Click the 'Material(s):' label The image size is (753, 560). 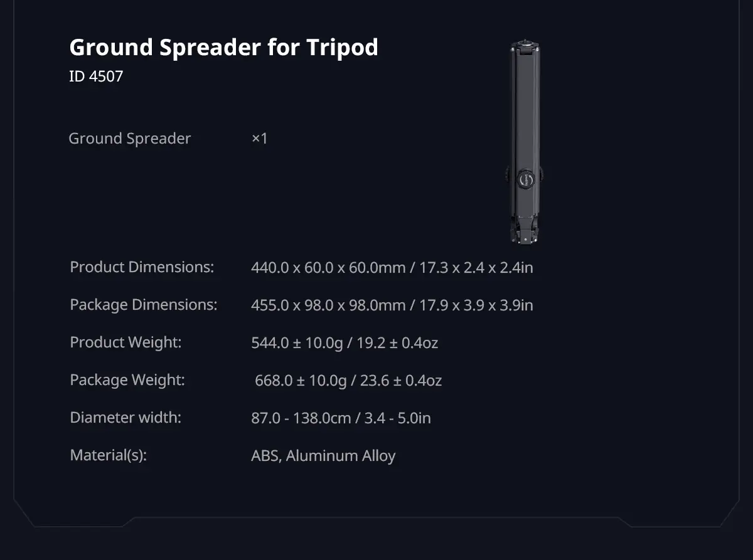(108, 455)
